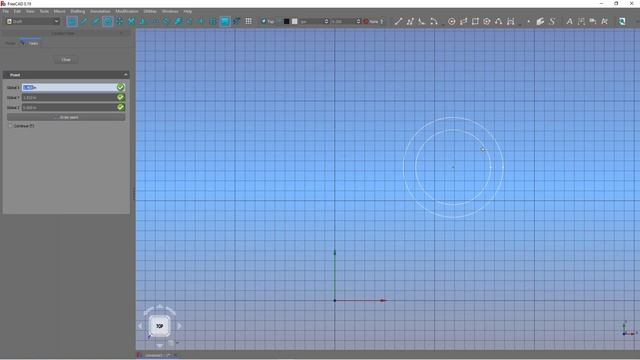Viewport: 640px width, 360px height.
Task: Open the Draft workbench selector dropdown
Action: [33, 21]
